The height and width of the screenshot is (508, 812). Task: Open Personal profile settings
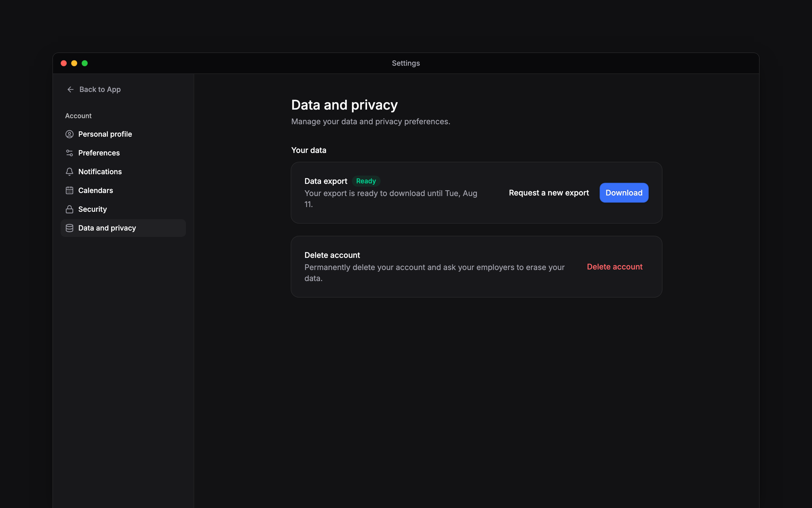click(x=123, y=134)
